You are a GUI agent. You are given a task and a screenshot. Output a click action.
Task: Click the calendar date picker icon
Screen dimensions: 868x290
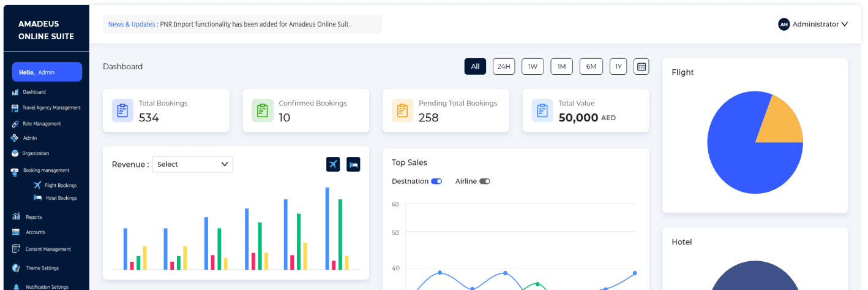(641, 66)
